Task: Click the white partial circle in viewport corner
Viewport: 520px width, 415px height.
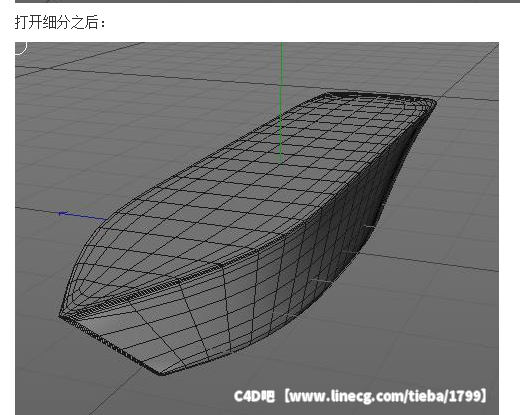Action: tap(21, 48)
